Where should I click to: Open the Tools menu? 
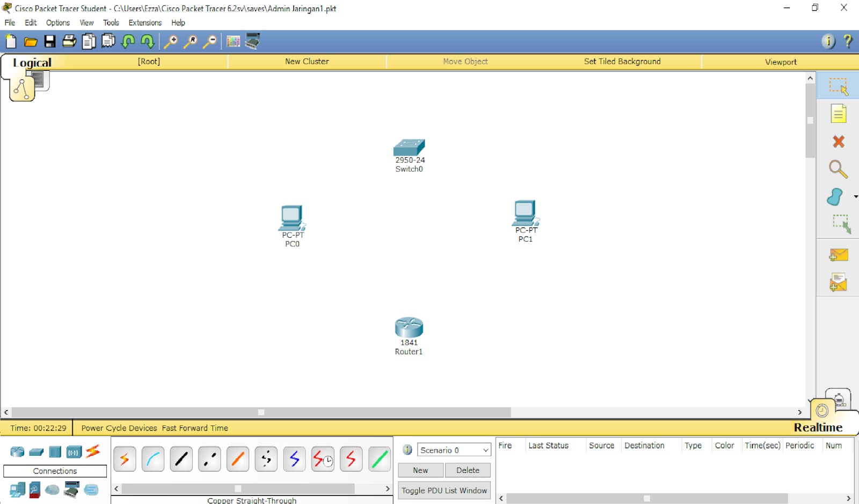[111, 23]
